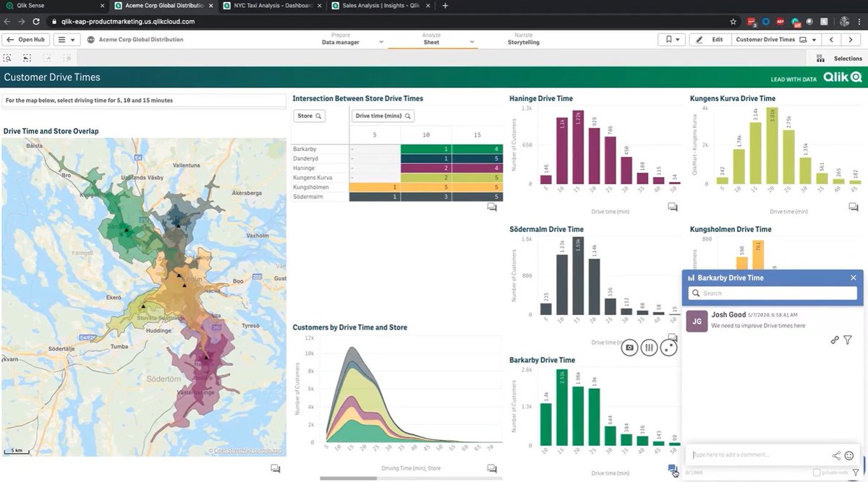868x482 pixels.
Task: Close the Barkarby Drive Time comment panel
Action: 854,277
